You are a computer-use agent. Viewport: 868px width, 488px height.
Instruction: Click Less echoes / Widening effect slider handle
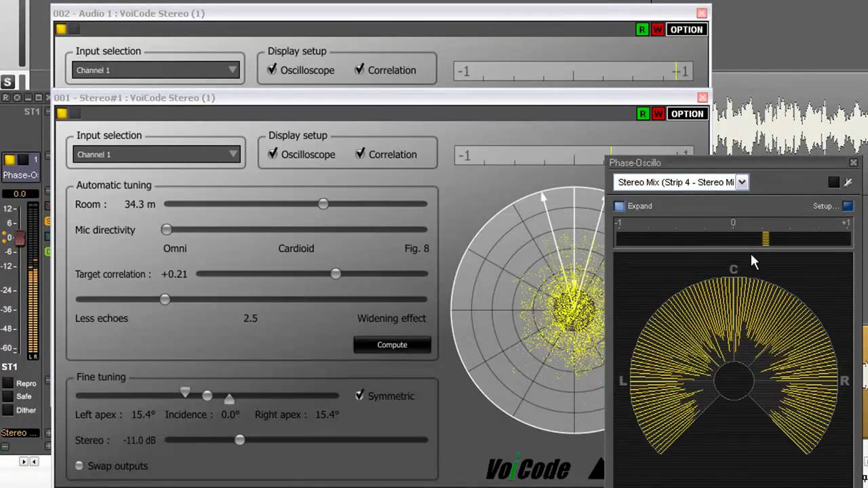pos(165,299)
